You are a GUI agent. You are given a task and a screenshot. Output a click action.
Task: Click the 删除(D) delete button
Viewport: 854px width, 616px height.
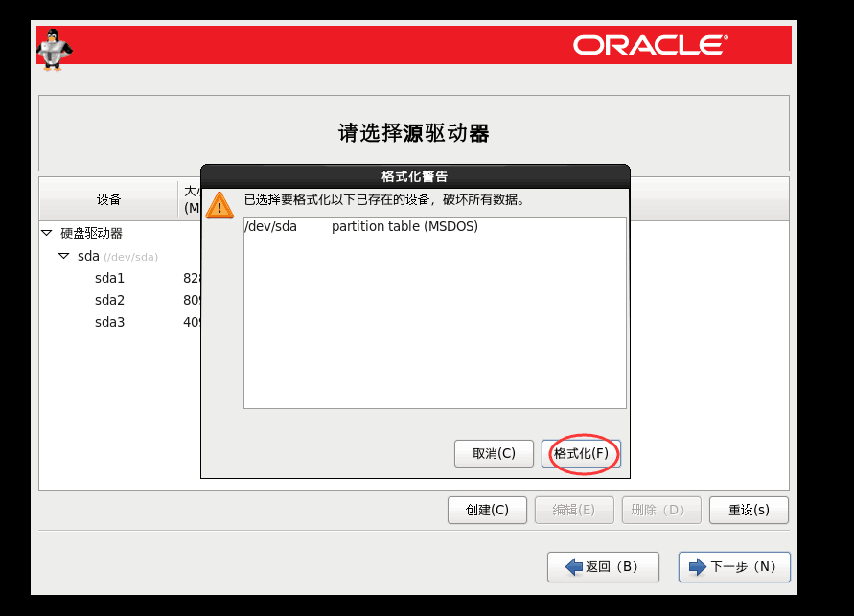click(x=660, y=511)
